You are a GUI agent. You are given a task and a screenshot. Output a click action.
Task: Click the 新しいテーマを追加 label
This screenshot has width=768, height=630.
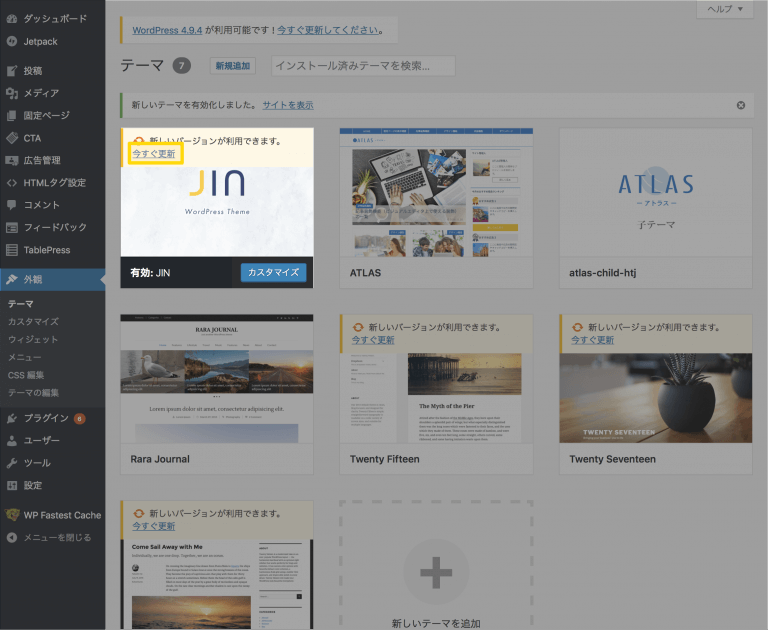[x=436, y=623]
